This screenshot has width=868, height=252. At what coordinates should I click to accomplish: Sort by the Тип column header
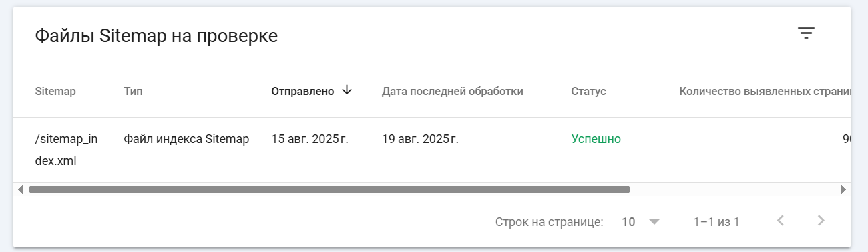pyautogui.click(x=133, y=92)
